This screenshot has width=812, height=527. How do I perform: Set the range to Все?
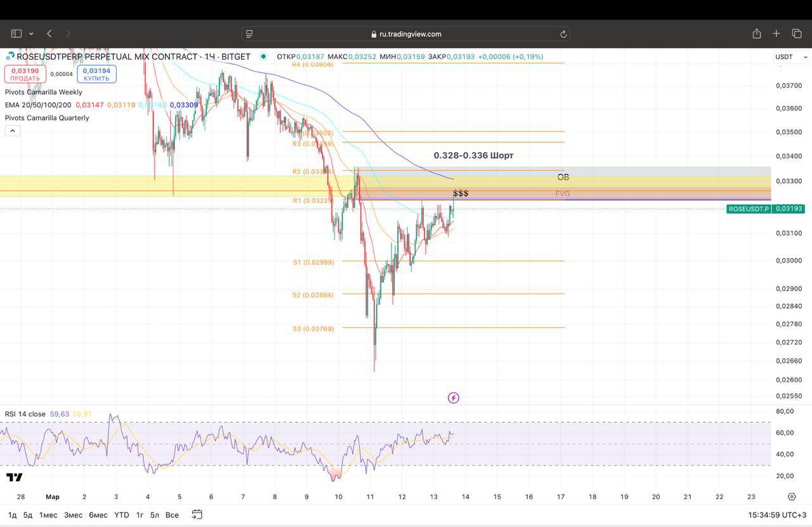(172, 515)
